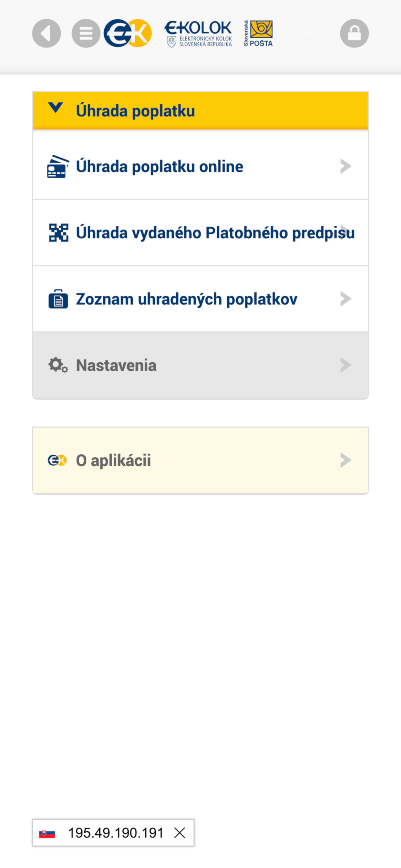
Task: Tap the clipboard list icon
Action: (58, 299)
